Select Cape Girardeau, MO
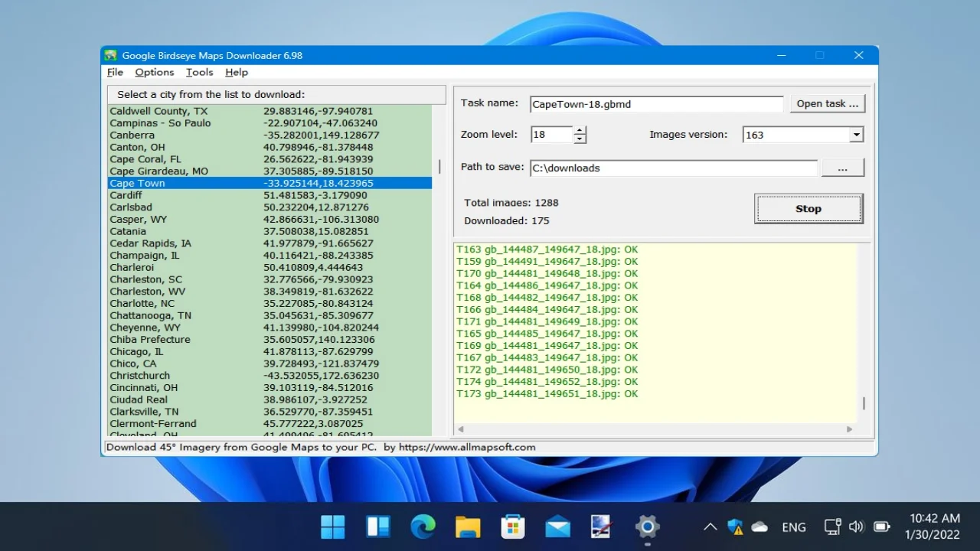The image size is (980, 551). [269, 171]
